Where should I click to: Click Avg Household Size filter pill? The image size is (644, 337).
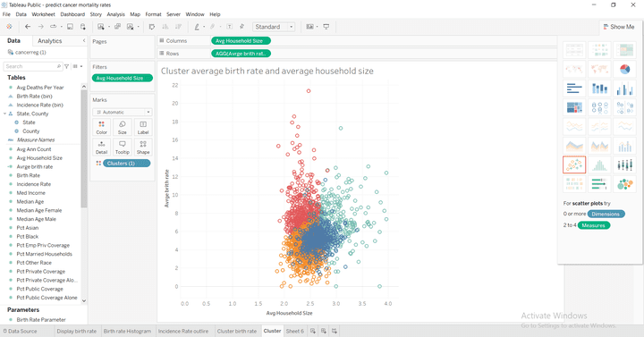[x=123, y=78]
